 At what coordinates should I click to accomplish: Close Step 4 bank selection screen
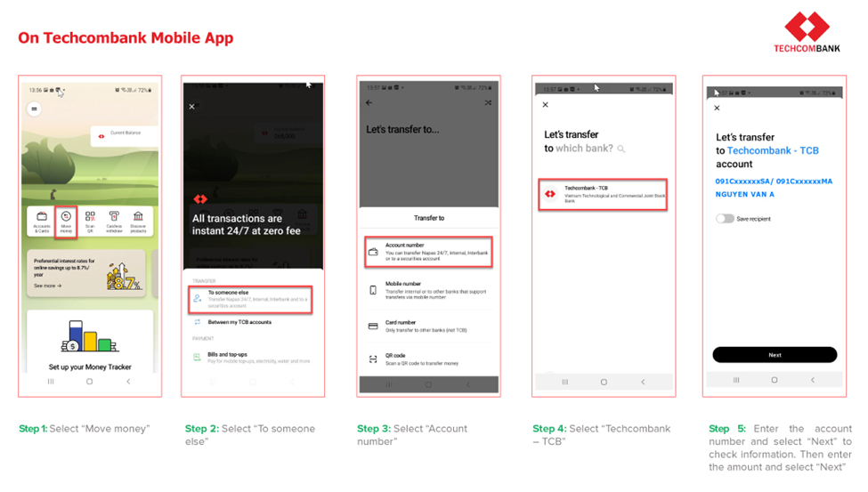(545, 105)
